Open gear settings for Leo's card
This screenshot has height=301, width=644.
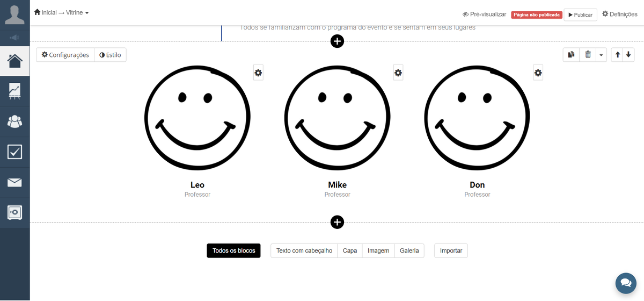click(x=258, y=73)
